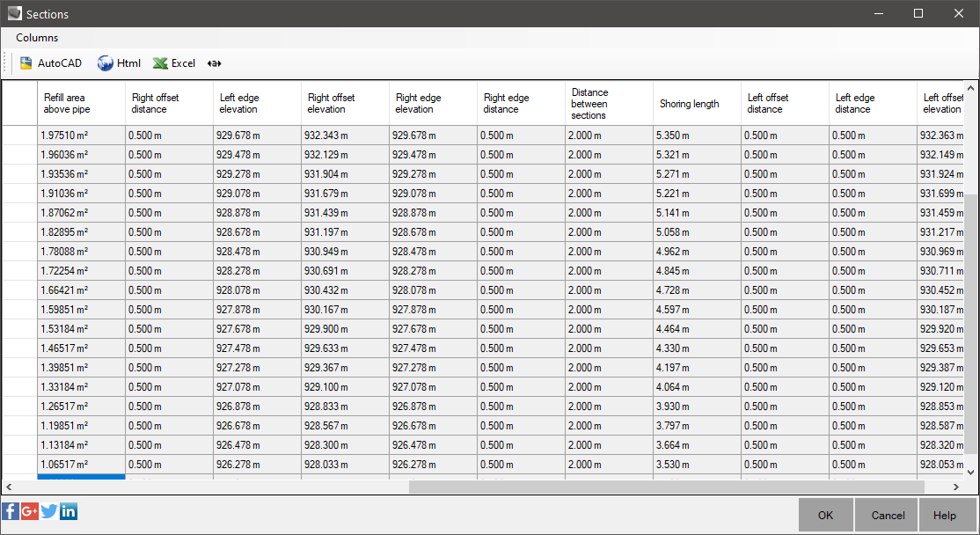Click the scroll right arrow

tap(956, 487)
